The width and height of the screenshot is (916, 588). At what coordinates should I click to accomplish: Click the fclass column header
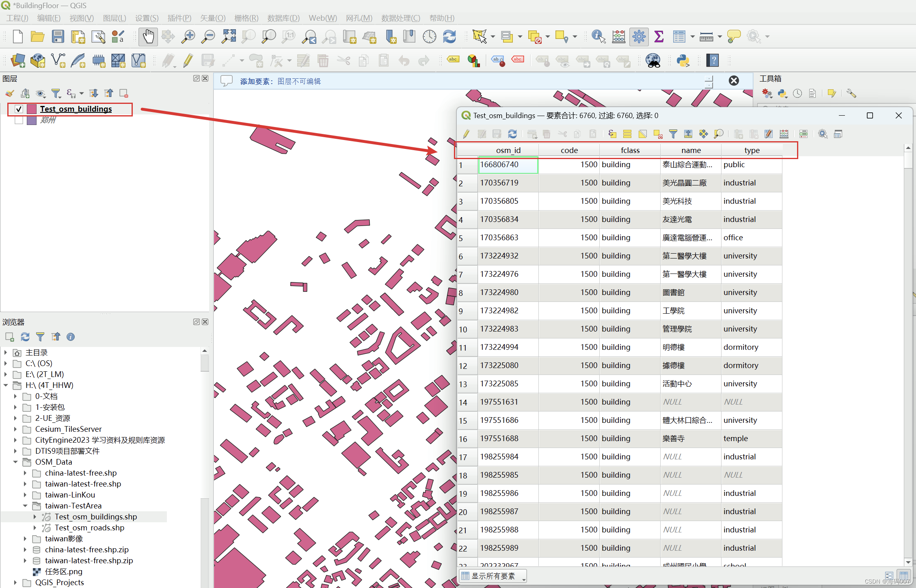pos(630,151)
